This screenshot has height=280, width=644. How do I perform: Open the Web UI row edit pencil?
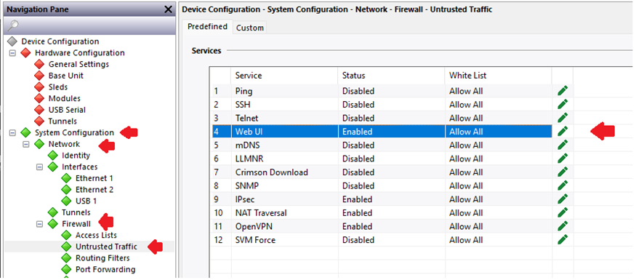(x=563, y=132)
